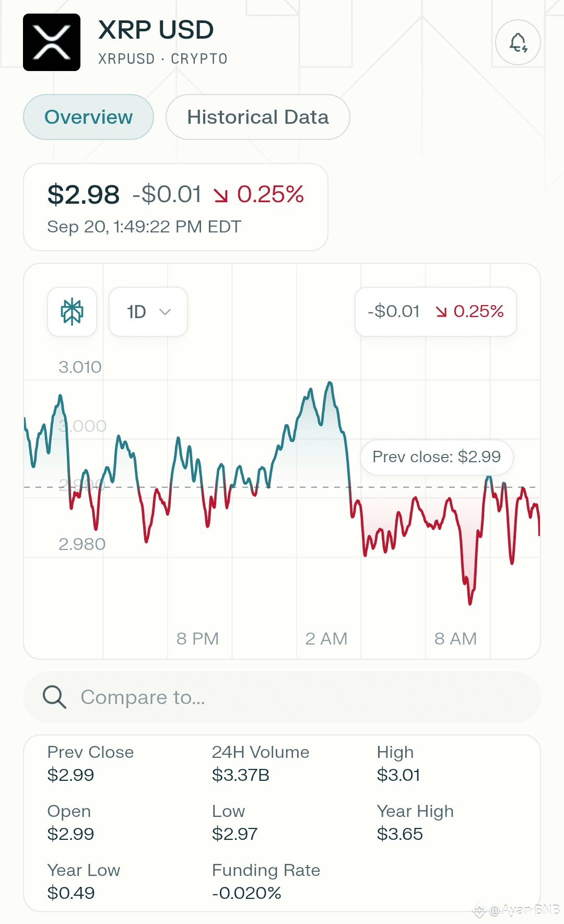Click the XRP logo icon
Image resolution: width=564 pixels, height=924 pixels.
pos(52,42)
